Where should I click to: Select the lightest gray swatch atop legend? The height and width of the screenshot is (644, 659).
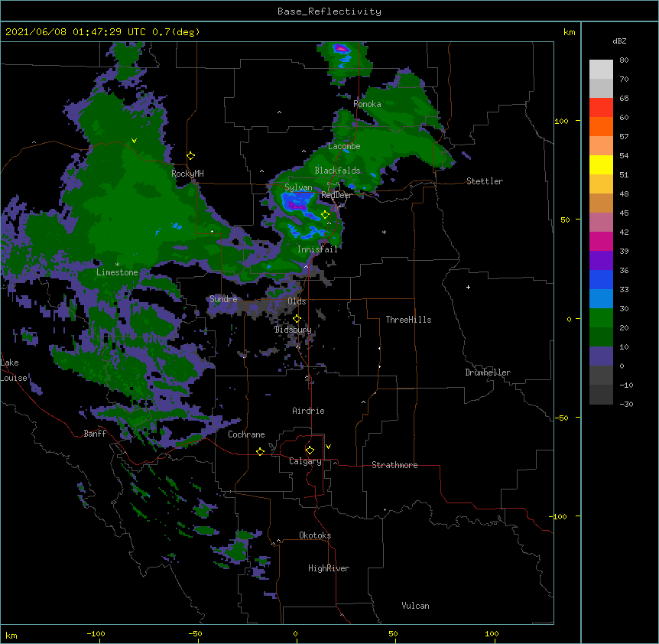tap(601, 69)
